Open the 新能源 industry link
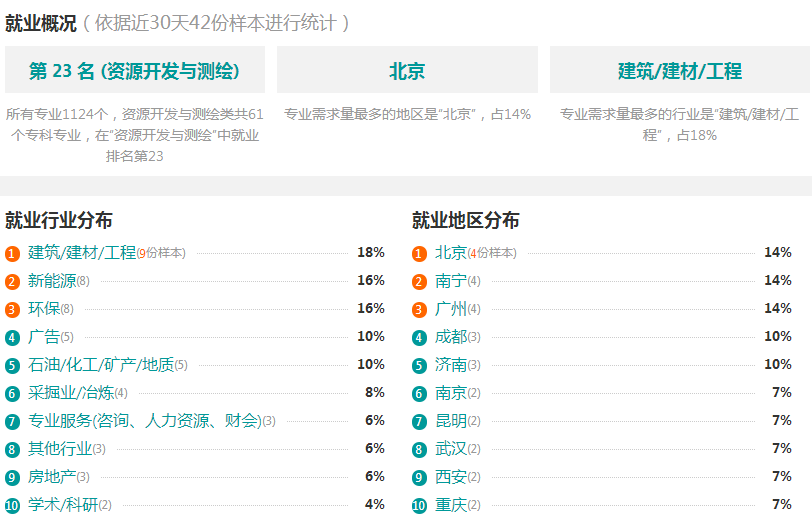Image resolution: width=812 pixels, height=527 pixels. click(x=52, y=281)
